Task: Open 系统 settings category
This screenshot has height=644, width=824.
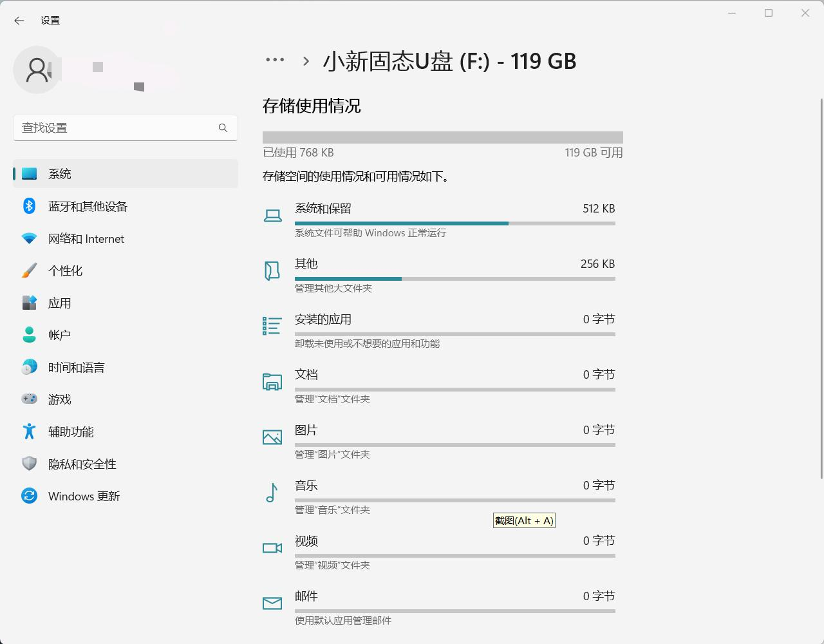Action: coord(126,174)
